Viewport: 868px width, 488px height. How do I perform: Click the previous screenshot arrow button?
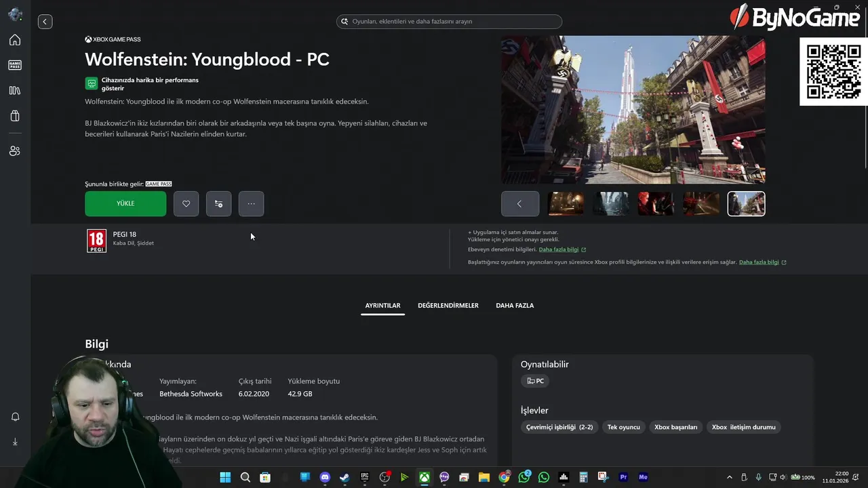tap(520, 203)
